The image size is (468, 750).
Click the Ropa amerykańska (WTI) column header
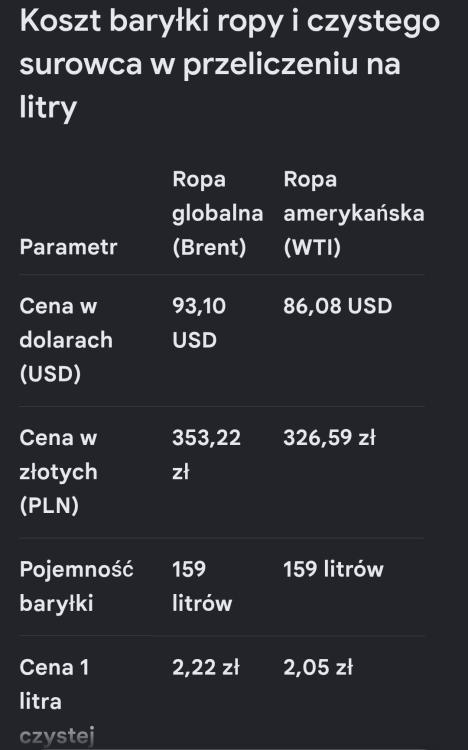pyautogui.click(x=354, y=213)
